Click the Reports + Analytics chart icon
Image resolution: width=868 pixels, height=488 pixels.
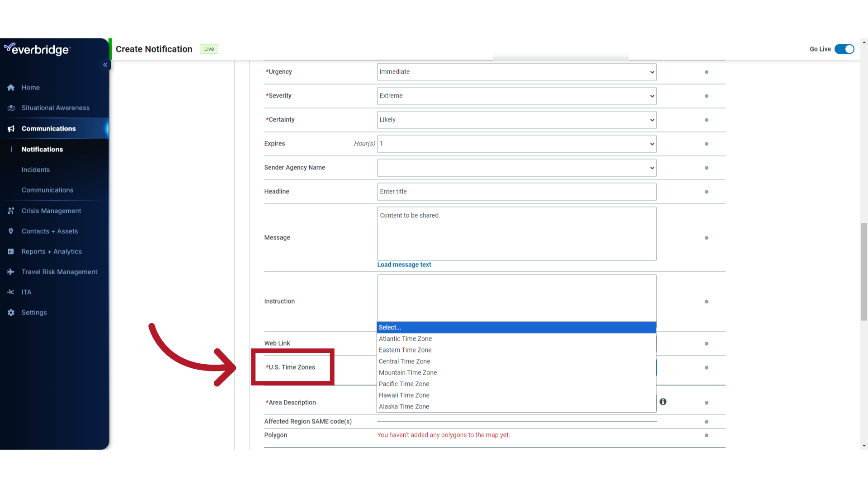[11, 252]
